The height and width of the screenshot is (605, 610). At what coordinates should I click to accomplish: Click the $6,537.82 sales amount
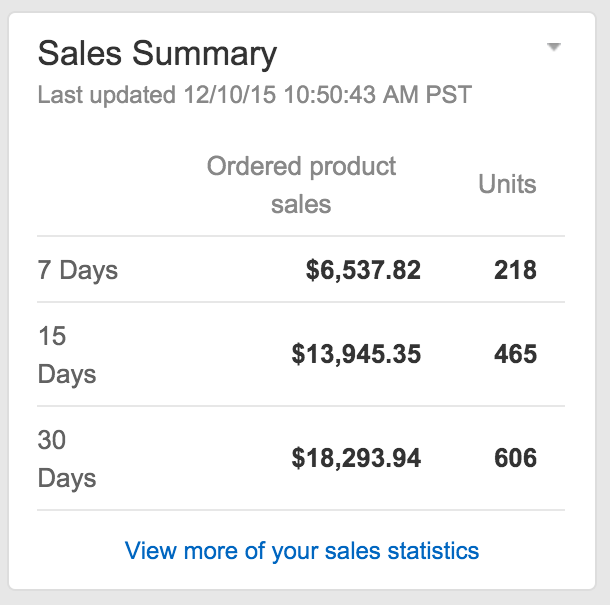point(363,270)
